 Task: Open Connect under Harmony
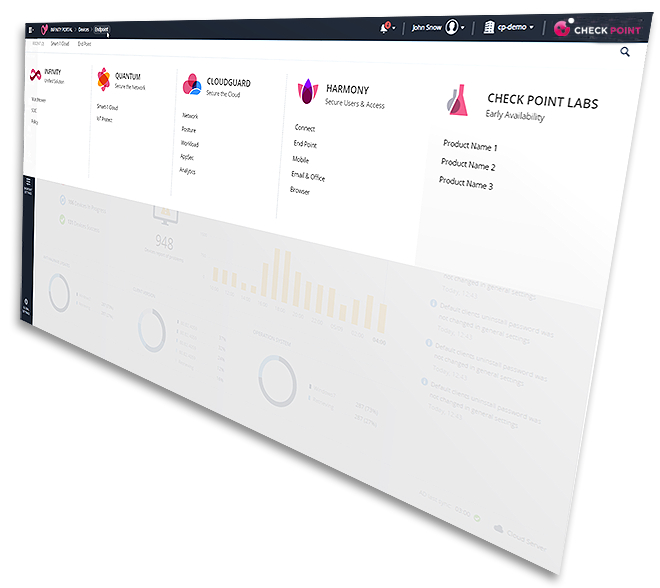click(x=305, y=128)
